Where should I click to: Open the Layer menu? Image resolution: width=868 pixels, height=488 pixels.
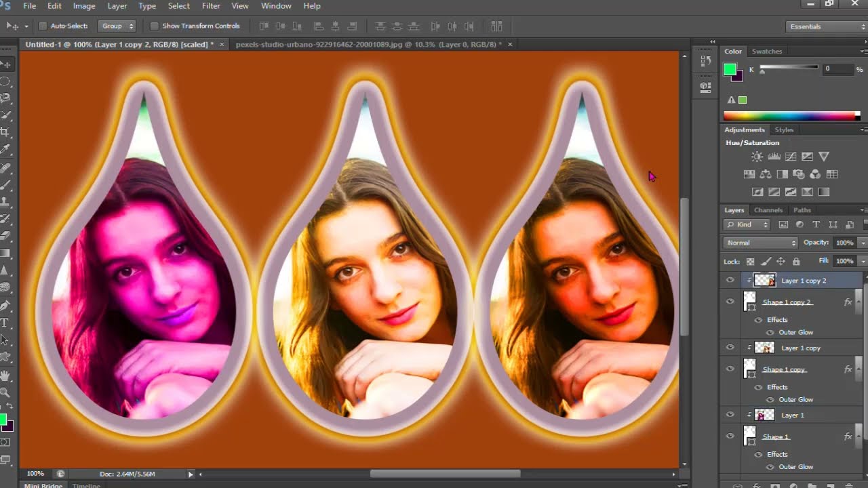pos(117,5)
